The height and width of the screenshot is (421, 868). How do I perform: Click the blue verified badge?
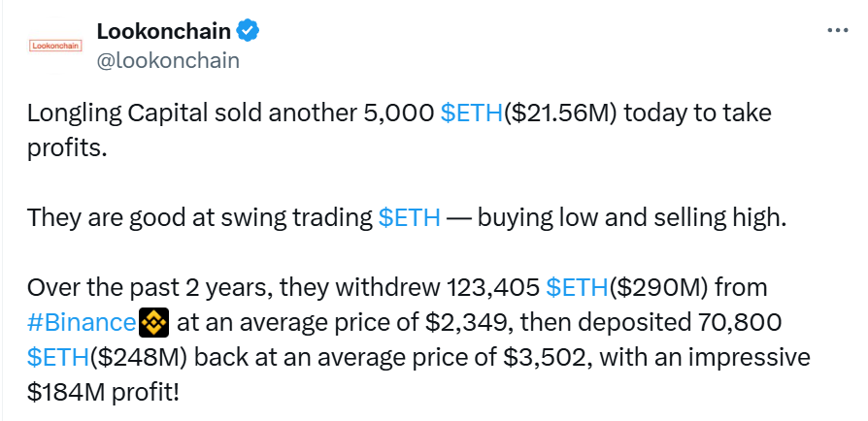248,31
